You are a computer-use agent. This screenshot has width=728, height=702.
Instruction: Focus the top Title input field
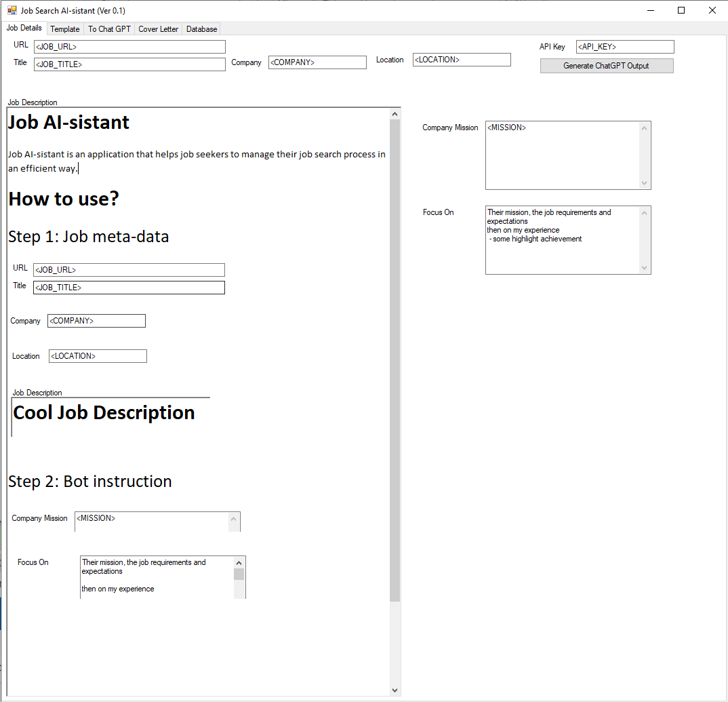129,64
